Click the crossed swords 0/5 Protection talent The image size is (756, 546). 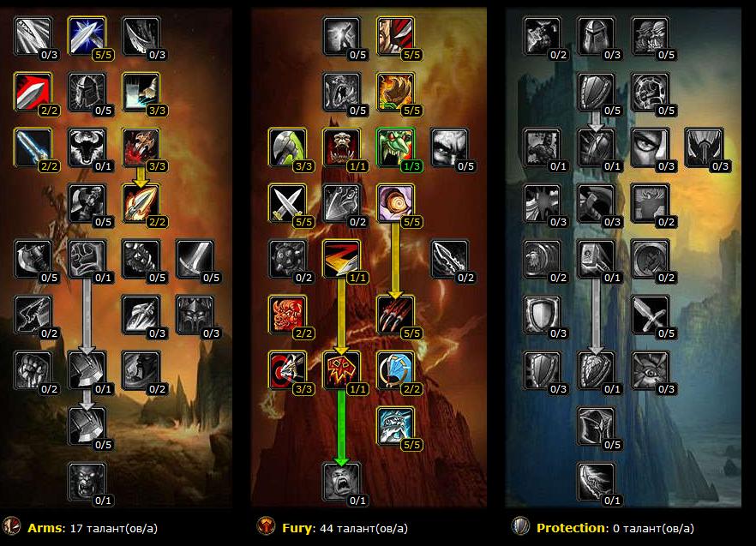coord(650,315)
